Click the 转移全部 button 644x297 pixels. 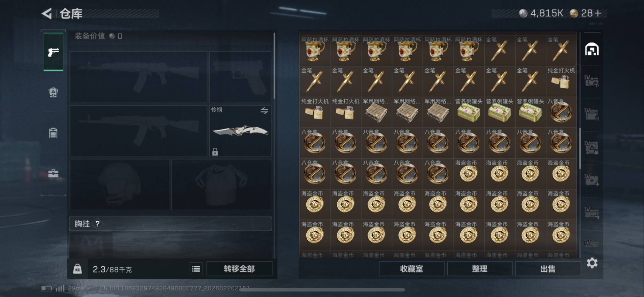(239, 269)
